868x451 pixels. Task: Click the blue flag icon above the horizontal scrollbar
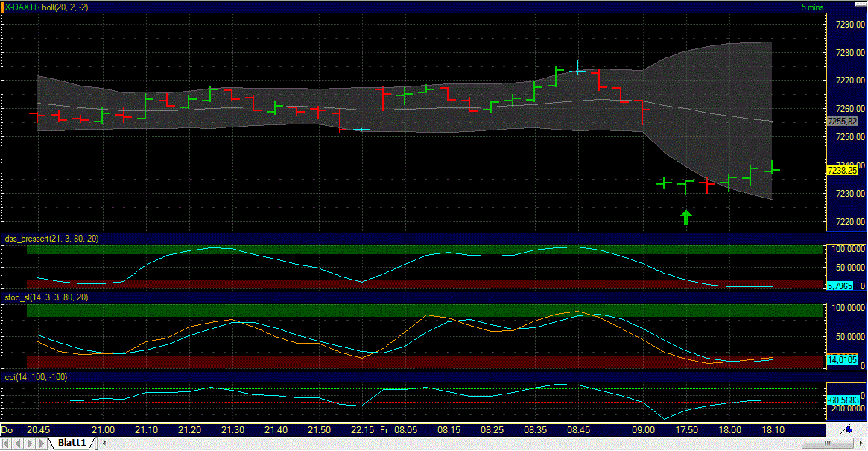click(x=849, y=430)
